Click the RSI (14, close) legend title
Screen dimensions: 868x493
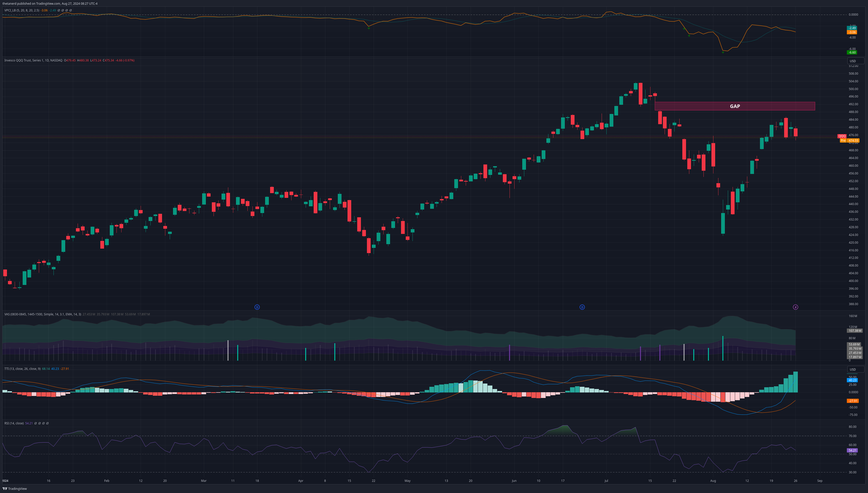click(x=14, y=423)
